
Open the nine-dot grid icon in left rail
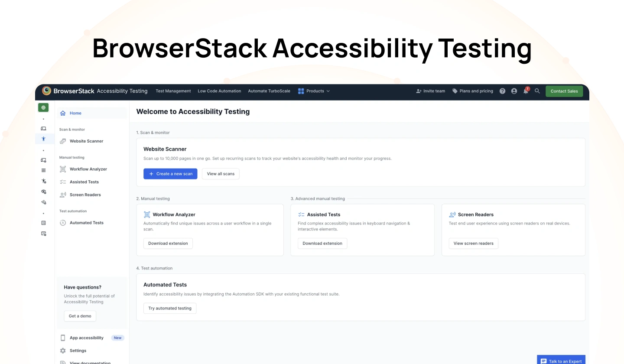coord(43,171)
